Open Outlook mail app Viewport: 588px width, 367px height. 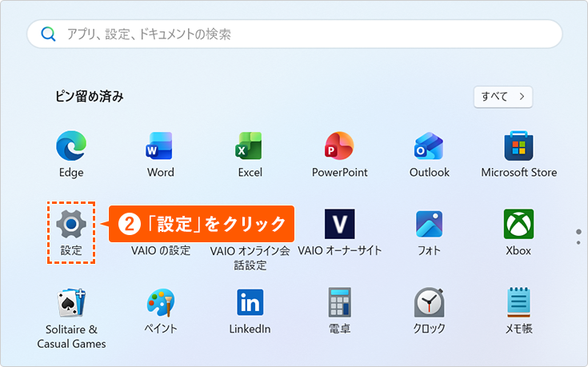click(429, 148)
